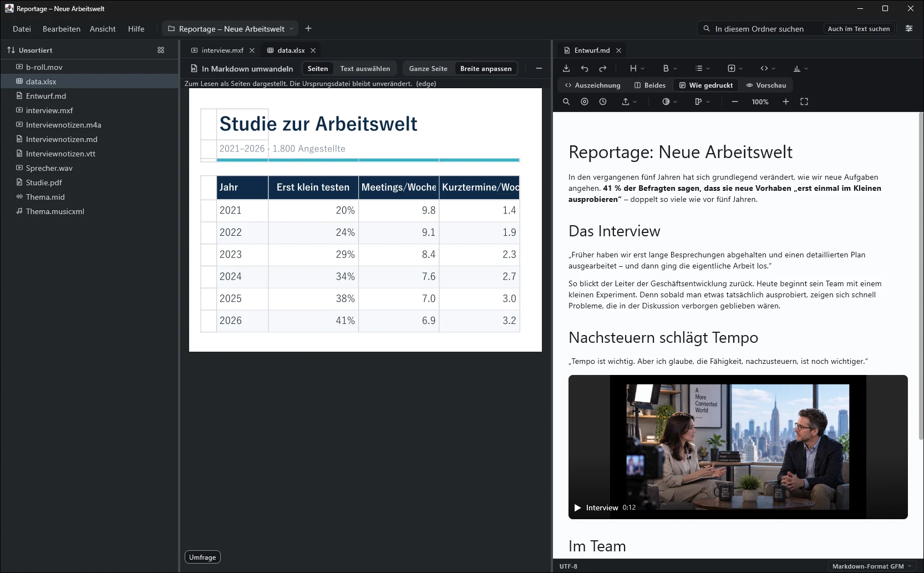Viewport: 924px width, 573px height.
Task: Close the Entwurf.md tab
Action: (618, 50)
